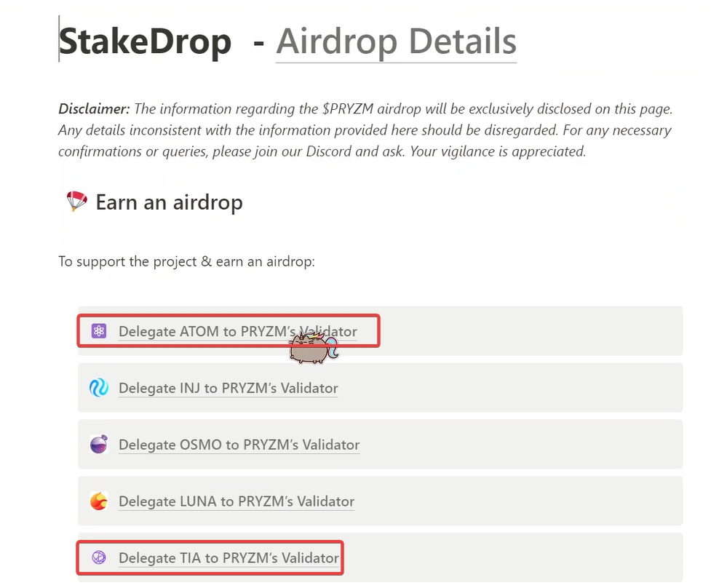Click the Osmosis OSMO flask icon
This screenshot has height=588, width=711.
(99, 445)
